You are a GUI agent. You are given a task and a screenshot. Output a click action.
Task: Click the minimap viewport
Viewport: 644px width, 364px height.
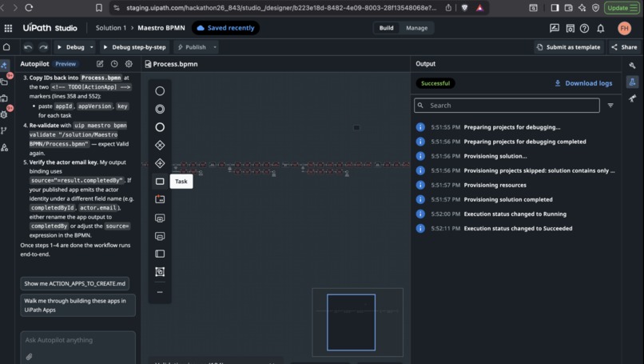[x=351, y=322]
